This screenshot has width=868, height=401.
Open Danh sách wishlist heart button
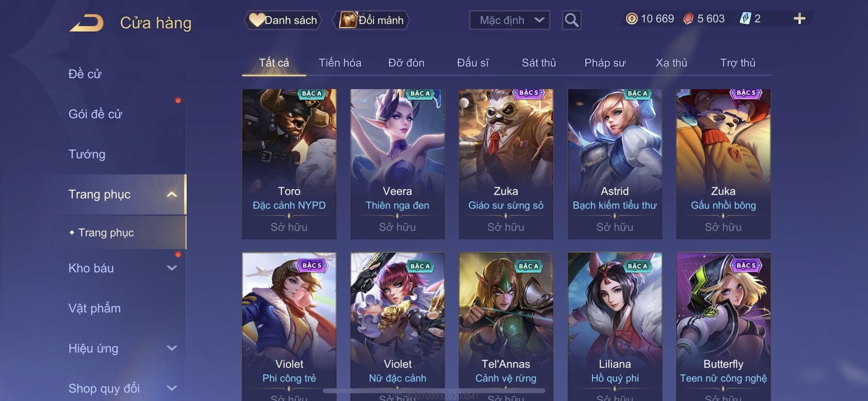[283, 20]
